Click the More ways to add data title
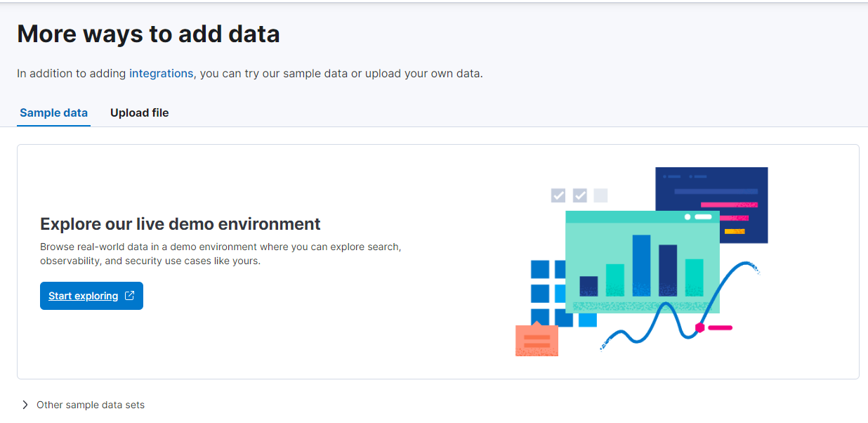 pyautogui.click(x=148, y=34)
